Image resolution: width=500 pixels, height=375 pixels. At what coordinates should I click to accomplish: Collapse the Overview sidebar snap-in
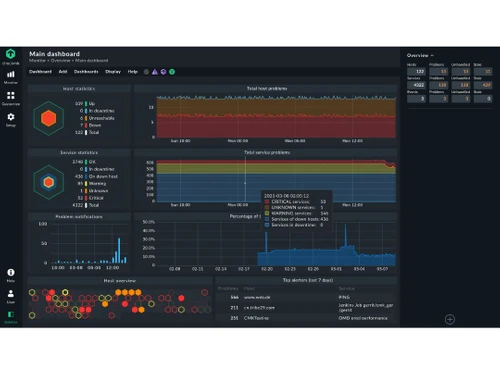tap(420, 55)
